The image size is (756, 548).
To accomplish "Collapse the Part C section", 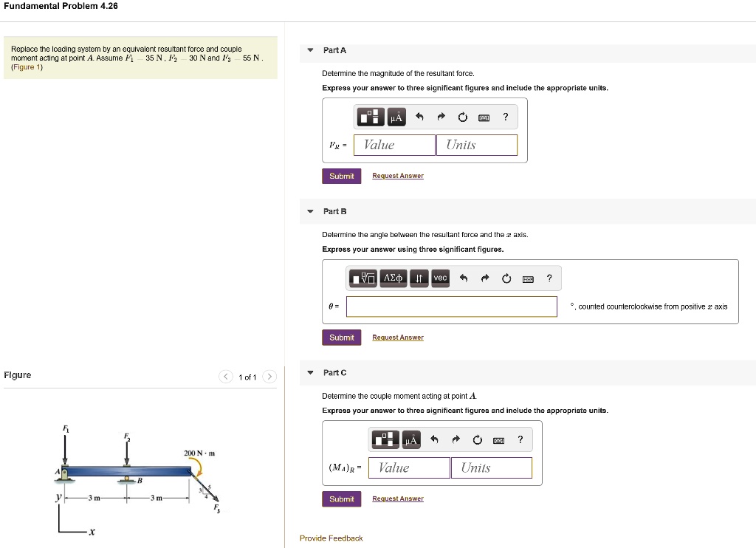I will click(x=309, y=372).
